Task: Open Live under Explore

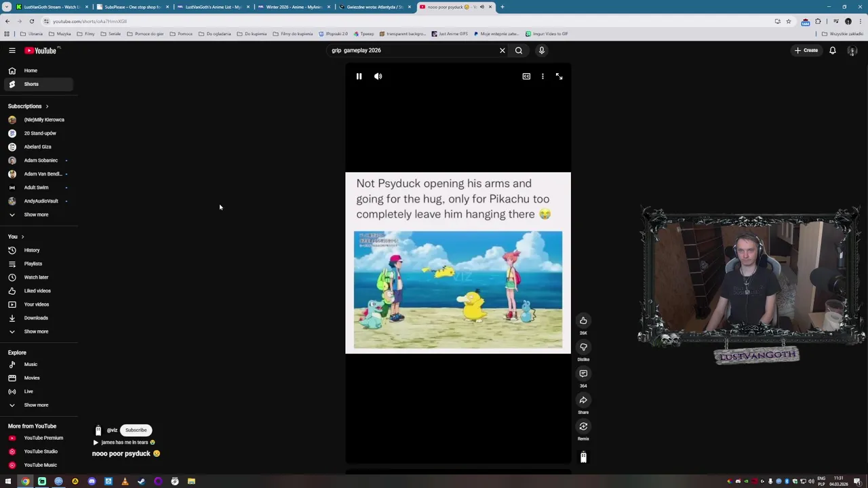Action: (x=37, y=391)
